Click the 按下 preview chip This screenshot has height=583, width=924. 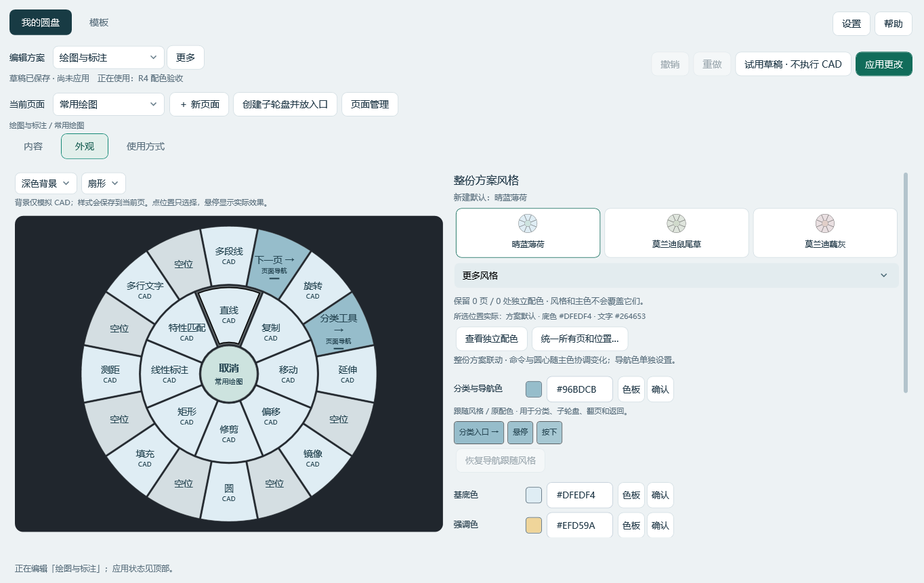click(549, 432)
